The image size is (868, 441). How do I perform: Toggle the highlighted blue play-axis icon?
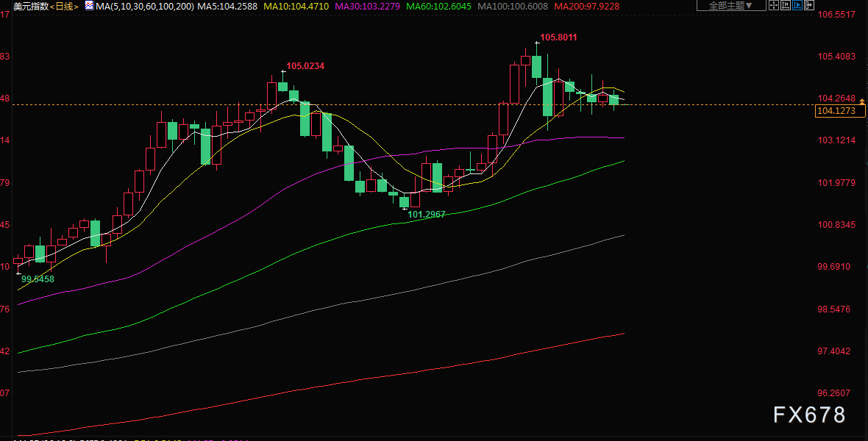[x=797, y=5]
